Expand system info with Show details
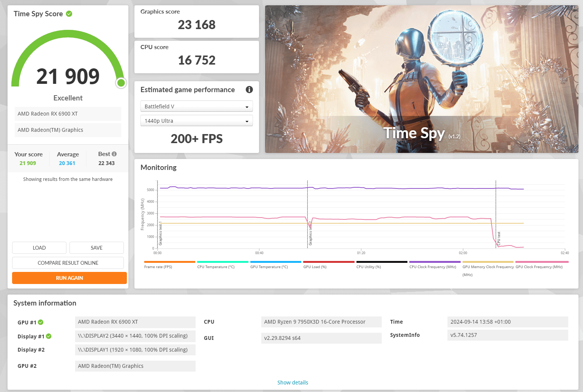Image resolution: width=583 pixels, height=392 pixels. 293,383
